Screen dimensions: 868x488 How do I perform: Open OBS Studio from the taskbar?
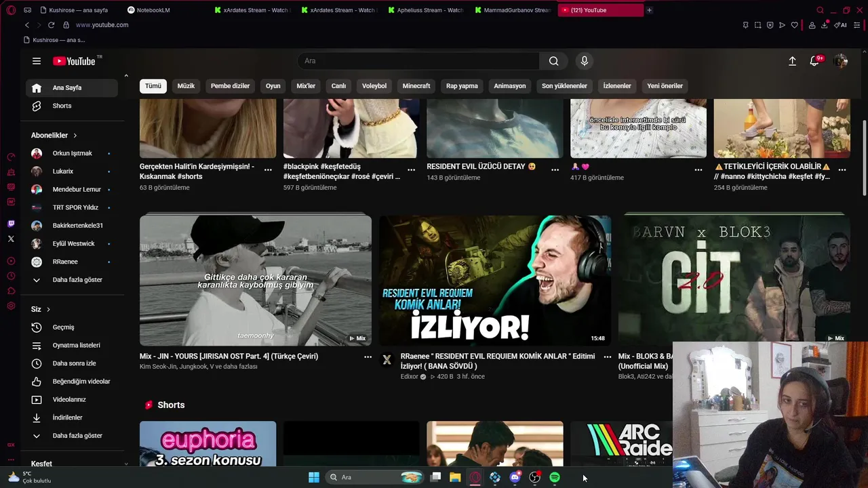(x=535, y=477)
